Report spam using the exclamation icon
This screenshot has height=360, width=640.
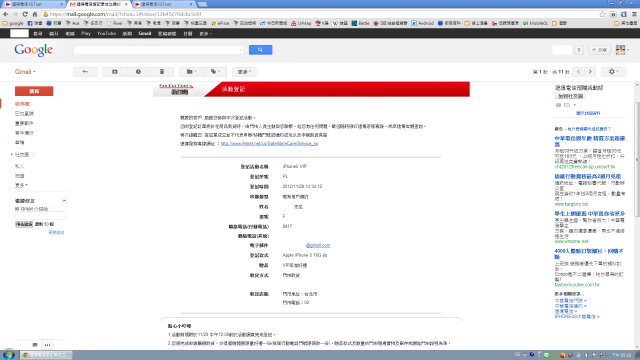click(138, 72)
